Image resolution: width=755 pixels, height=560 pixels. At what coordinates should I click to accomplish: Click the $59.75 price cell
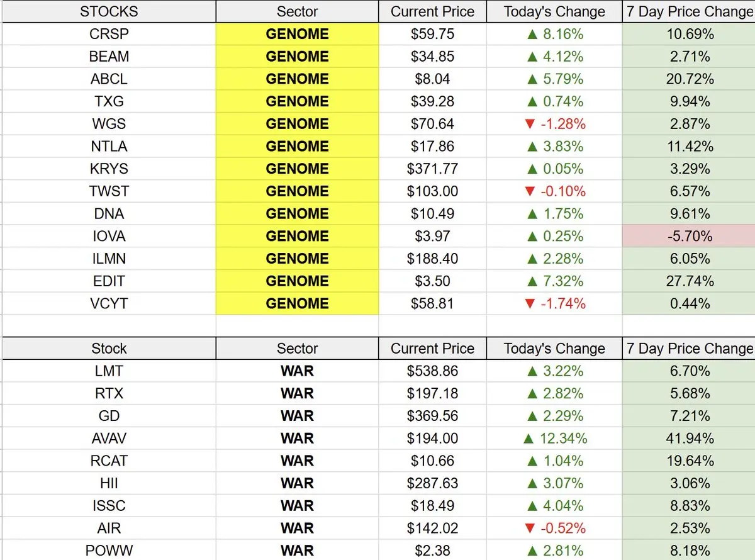click(432, 34)
